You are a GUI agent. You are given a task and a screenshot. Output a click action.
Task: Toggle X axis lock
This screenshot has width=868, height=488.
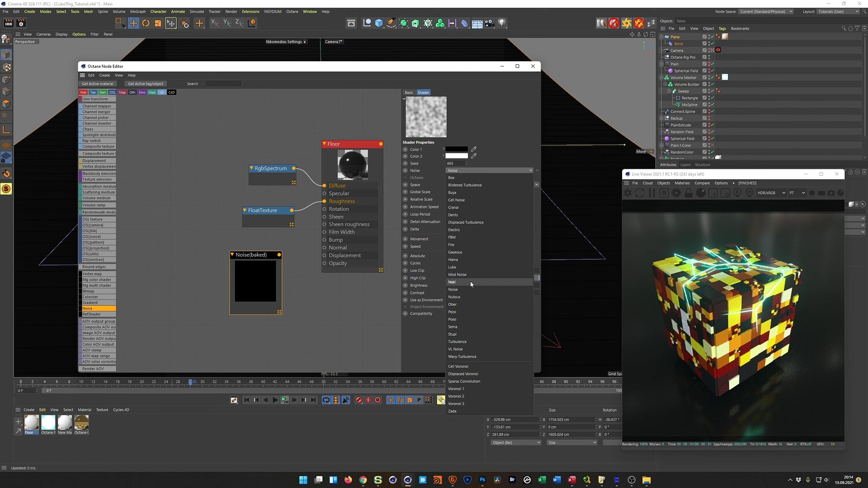[x=215, y=23]
